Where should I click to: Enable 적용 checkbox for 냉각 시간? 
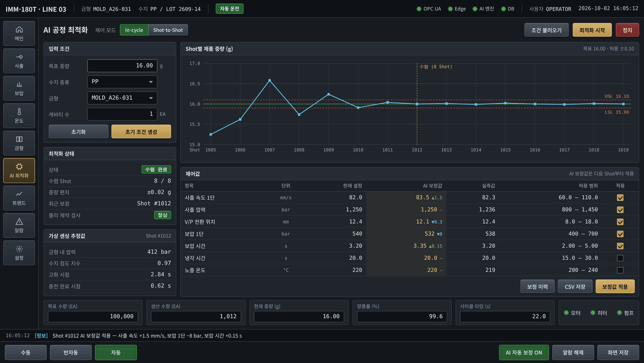pos(620,258)
